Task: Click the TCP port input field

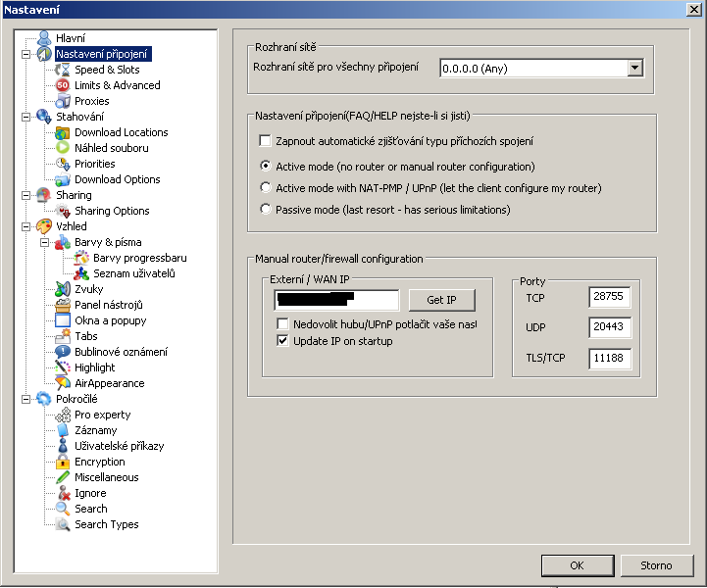Action: (610, 297)
